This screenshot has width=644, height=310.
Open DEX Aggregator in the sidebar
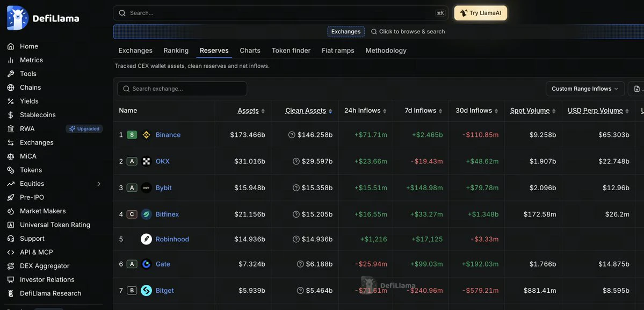click(x=45, y=266)
